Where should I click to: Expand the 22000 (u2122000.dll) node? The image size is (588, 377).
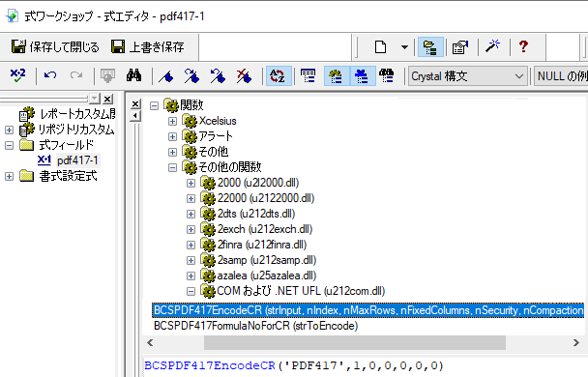[191, 198]
